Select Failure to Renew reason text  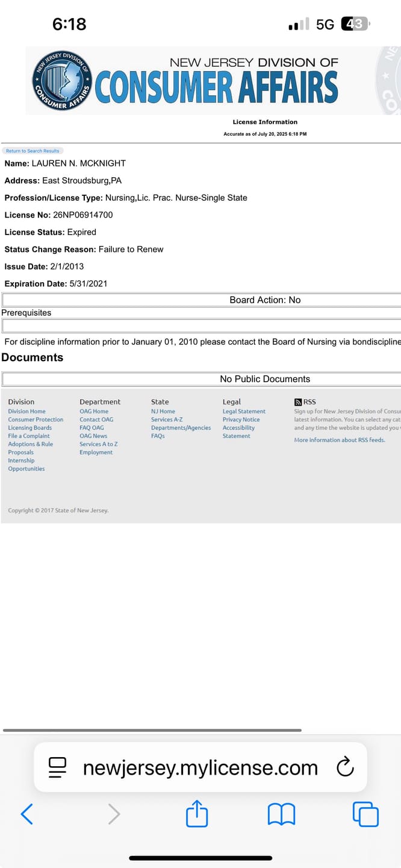[x=131, y=249]
